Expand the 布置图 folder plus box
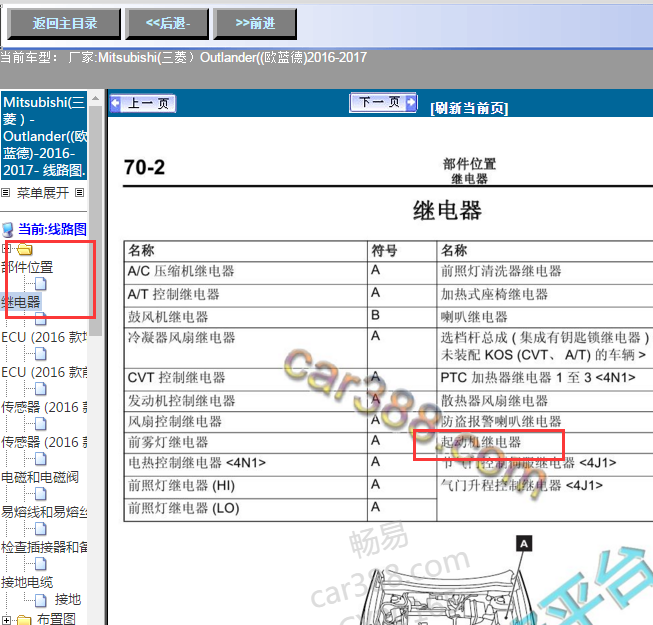The width and height of the screenshot is (653, 625). point(6,619)
